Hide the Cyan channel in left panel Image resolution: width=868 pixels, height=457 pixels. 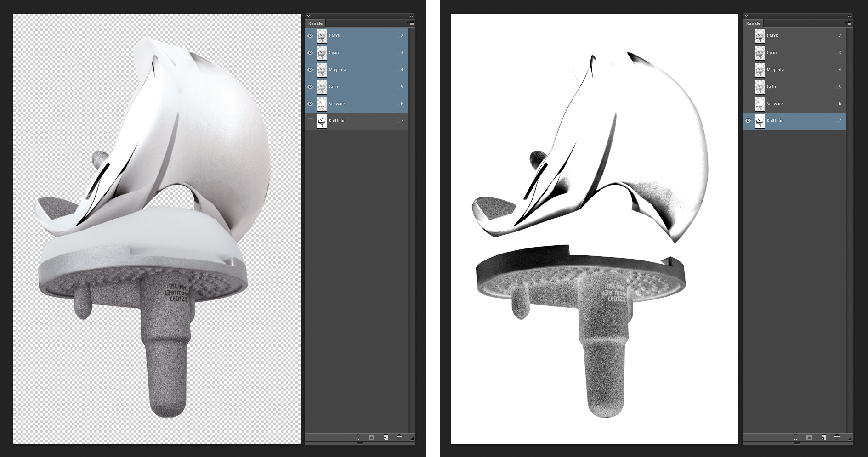[x=310, y=53]
